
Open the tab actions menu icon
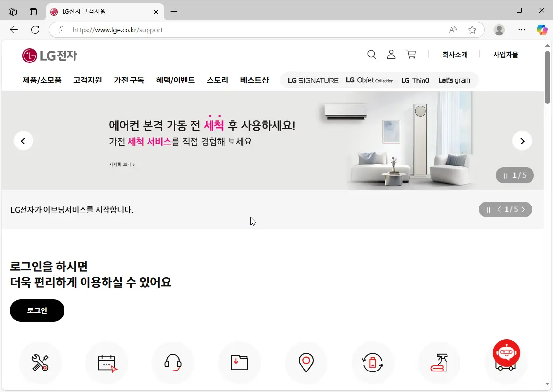[x=33, y=12]
